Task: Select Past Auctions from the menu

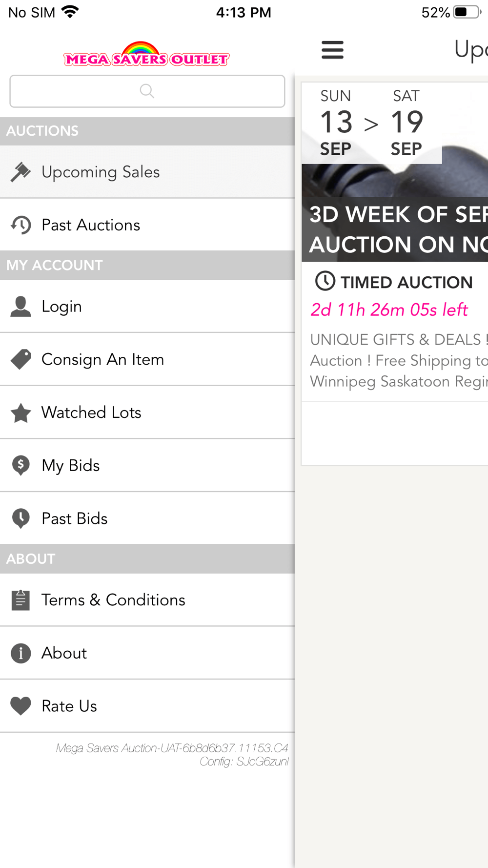Action: tap(91, 225)
